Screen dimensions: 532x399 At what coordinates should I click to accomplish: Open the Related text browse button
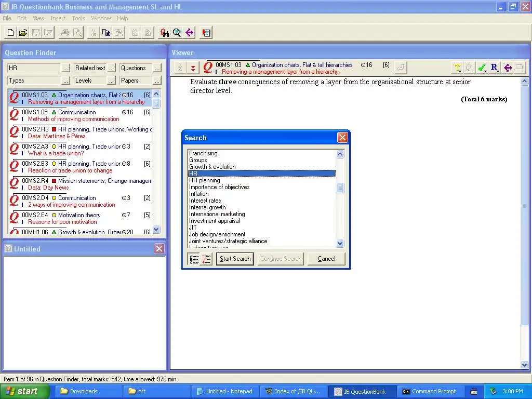111,68
